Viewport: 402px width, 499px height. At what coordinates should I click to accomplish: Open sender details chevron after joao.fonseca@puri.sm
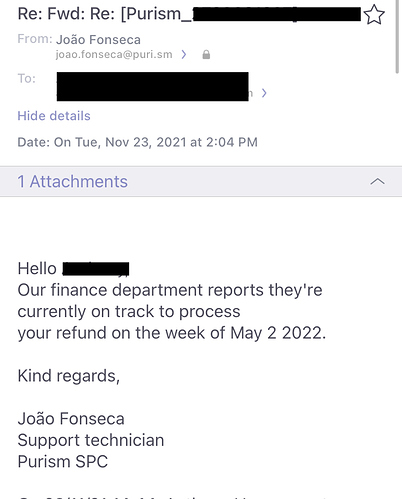click(184, 54)
